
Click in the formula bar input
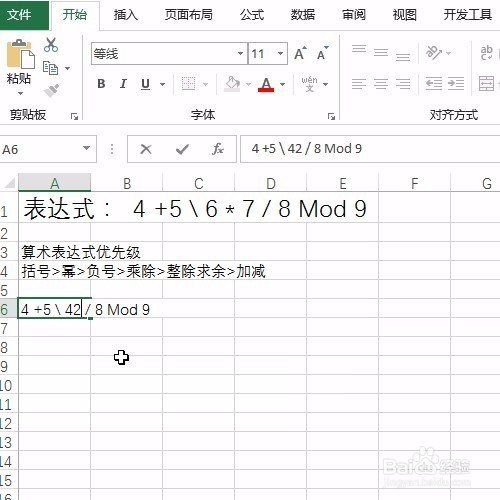point(370,149)
